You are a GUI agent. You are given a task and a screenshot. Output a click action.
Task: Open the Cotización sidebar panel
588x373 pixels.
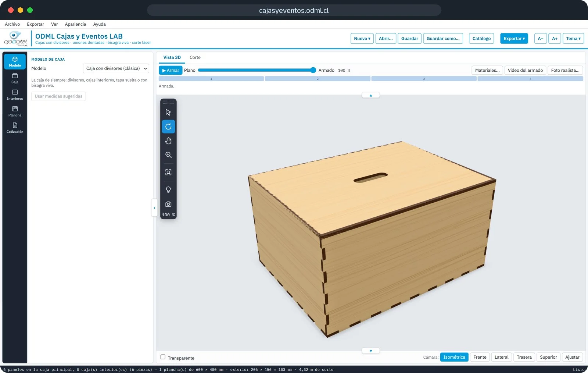15,128
